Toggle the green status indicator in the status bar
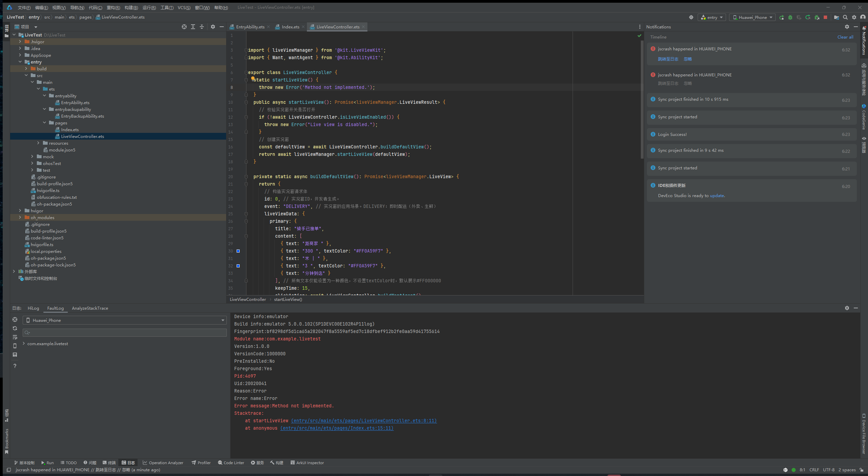Image resolution: width=868 pixels, height=476 pixels. pyautogui.click(x=794, y=470)
